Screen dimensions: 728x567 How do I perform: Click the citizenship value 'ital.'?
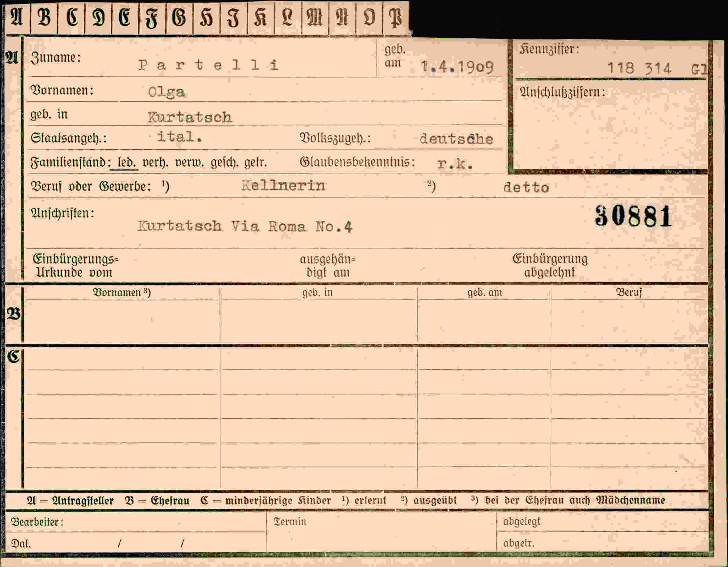(x=180, y=136)
